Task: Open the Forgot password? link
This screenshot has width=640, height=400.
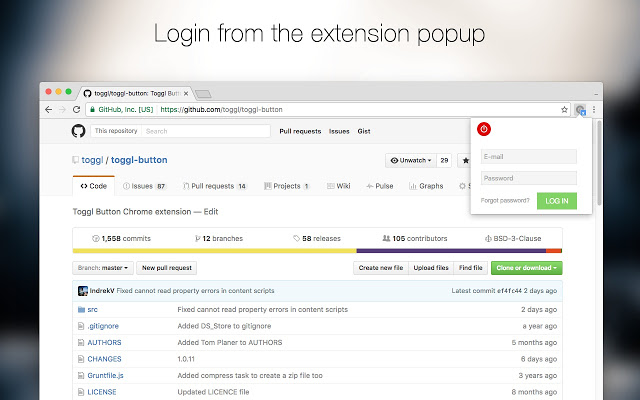Action: coord(505,200)
